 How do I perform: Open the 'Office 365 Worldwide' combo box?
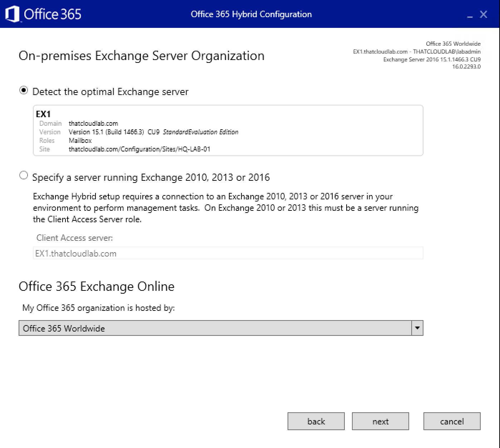pyautogui.click(x=215, y=328)
